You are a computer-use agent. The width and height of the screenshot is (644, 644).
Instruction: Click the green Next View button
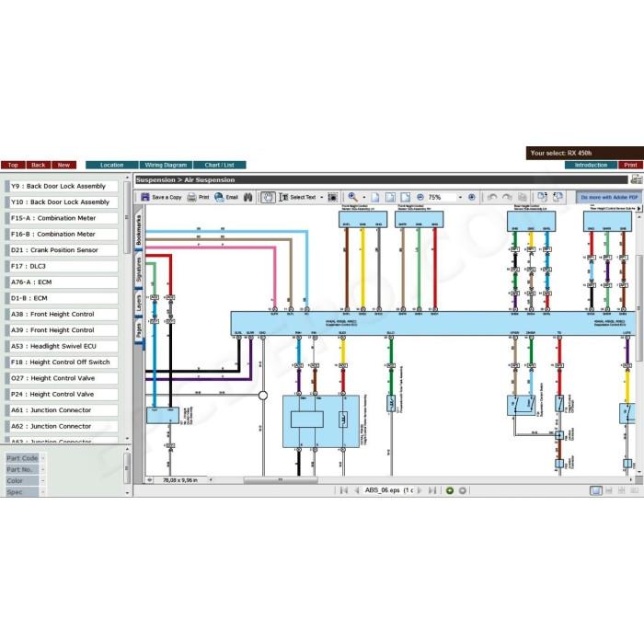pyautogui.click(x=450, y=490)
